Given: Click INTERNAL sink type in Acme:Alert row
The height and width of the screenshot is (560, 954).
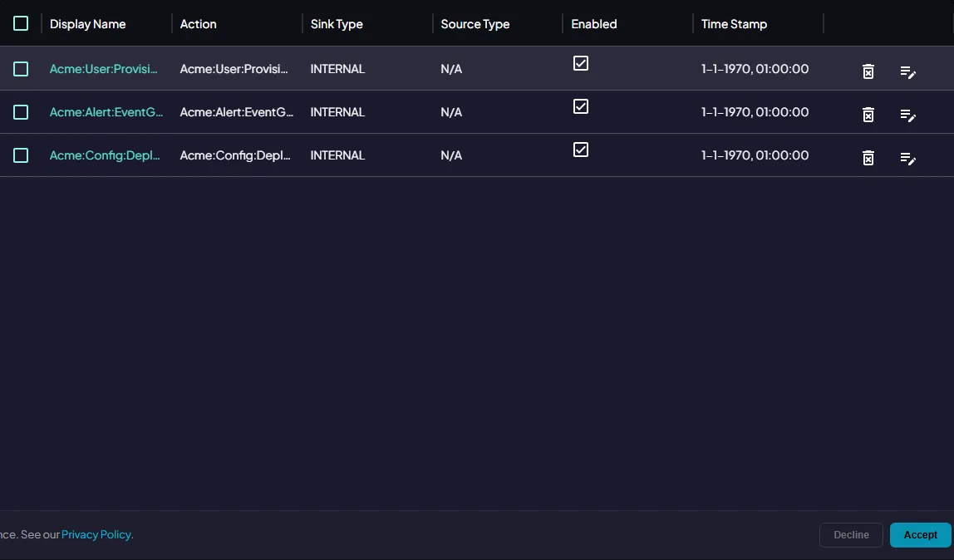Looking at the screenshot, I should tap(337, 112).
